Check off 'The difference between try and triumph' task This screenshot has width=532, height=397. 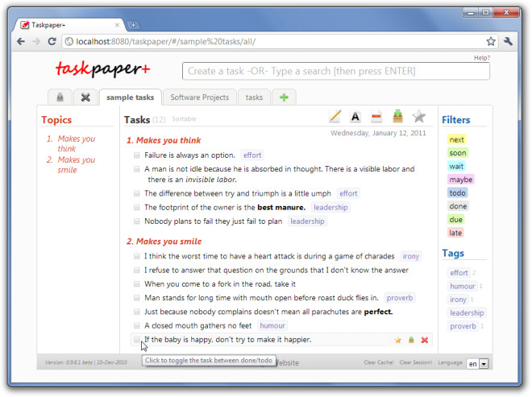(x=137, y=193)
